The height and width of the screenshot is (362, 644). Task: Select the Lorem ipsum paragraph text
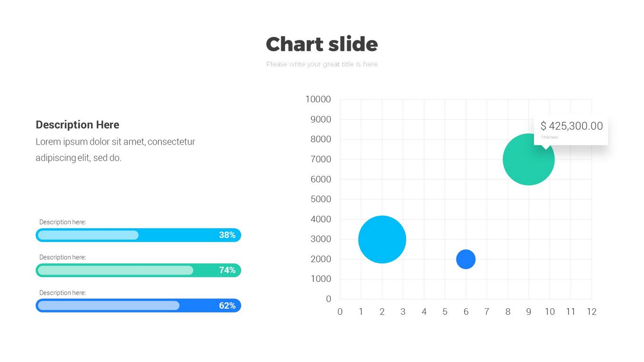click(x=115, y=149)
